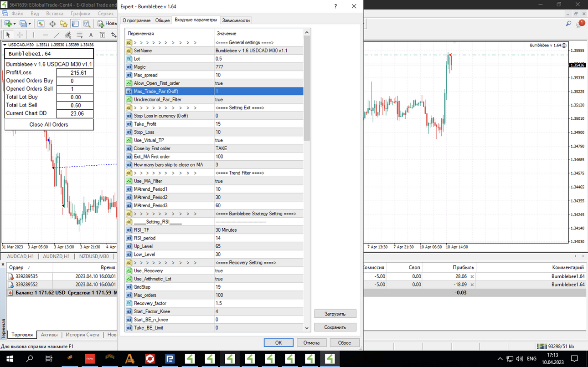Toggle the Data Window crosshair-target icon
588x367 pixels.
[52, 24]
